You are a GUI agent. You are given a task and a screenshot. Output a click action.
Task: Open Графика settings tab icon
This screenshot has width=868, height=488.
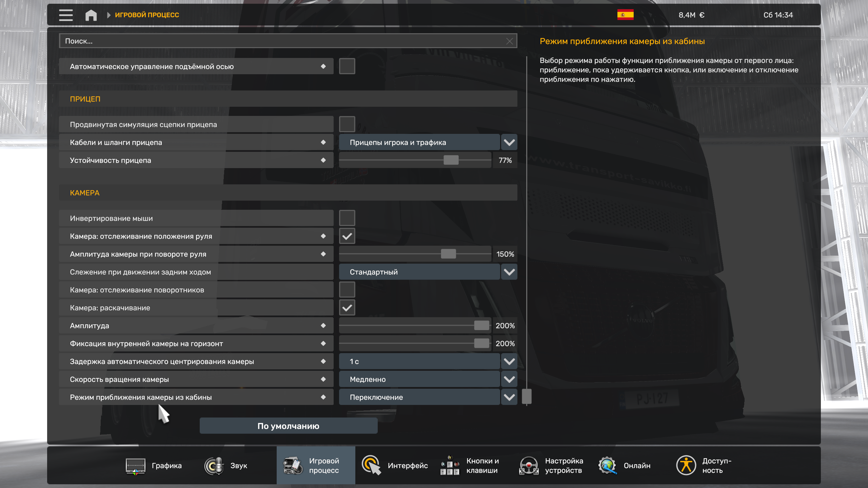[x=135, y=466]
